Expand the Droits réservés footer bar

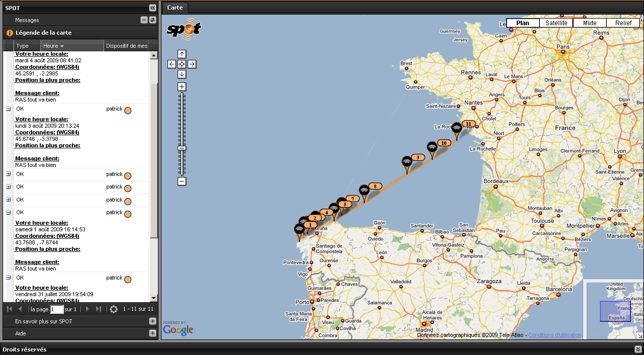click(x=638, y=349)
